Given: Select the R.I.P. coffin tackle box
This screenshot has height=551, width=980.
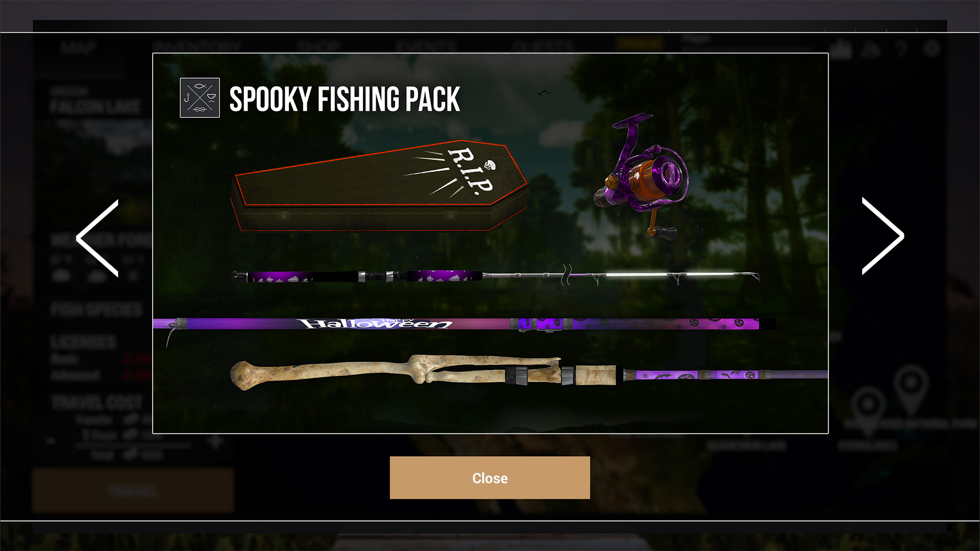Looking at the screenshot, I should pyautogui.click(x=380, y=186).
